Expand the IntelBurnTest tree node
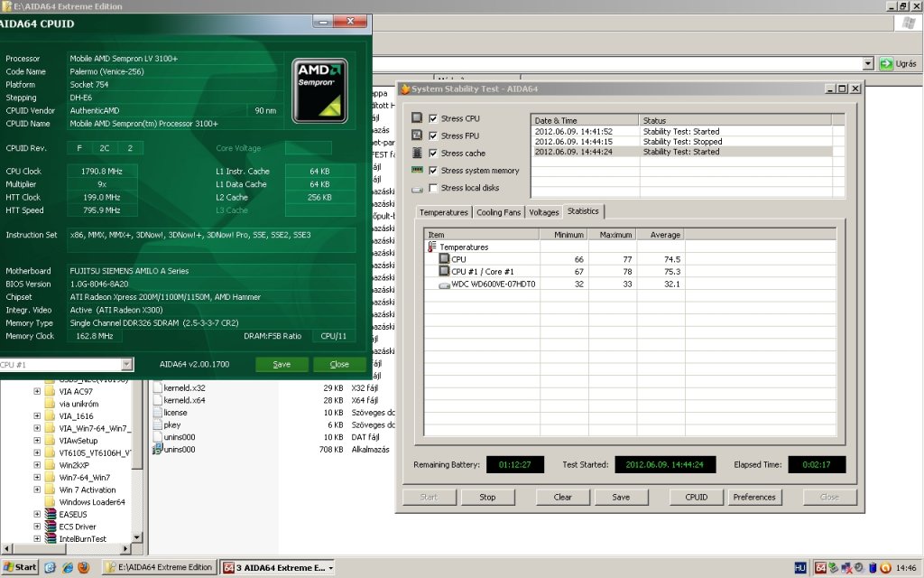Screen dimensions: 924x578 pos(37,538)
